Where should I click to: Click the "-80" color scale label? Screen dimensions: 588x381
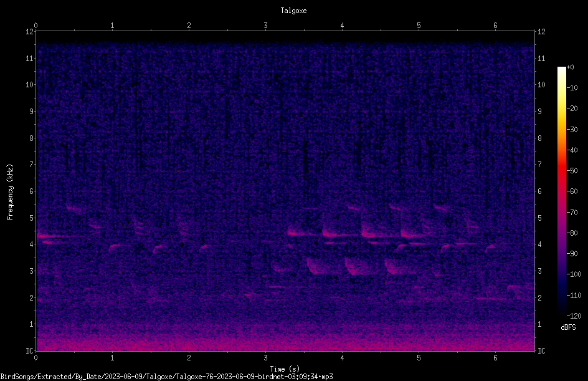(572, 233)
